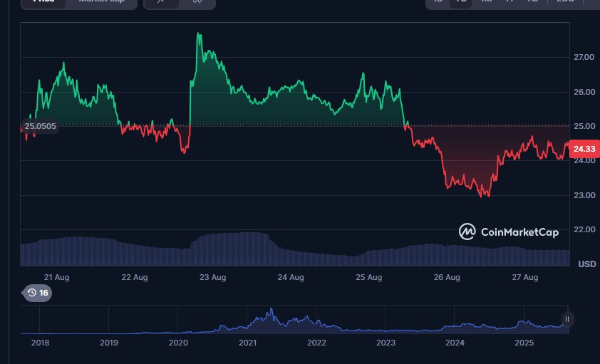This screenshot has height=364, width=600.
Task: Choose the 1Y time range
Action: (x=509, y=2)
